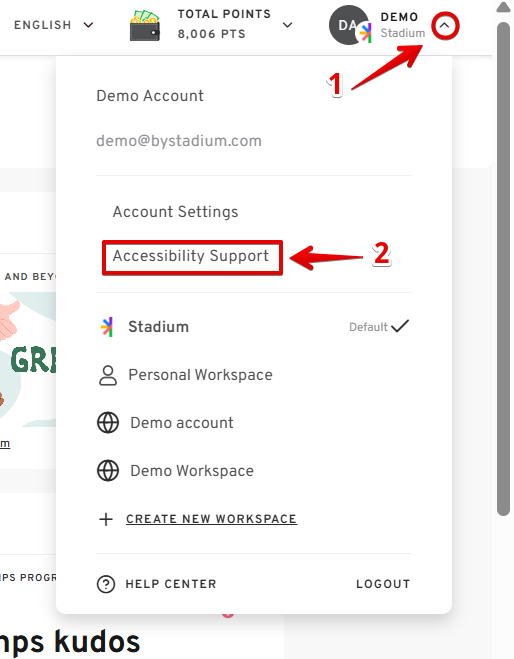
Task: Click the Default checkmark next to Stadium
Action: point(400,326)
